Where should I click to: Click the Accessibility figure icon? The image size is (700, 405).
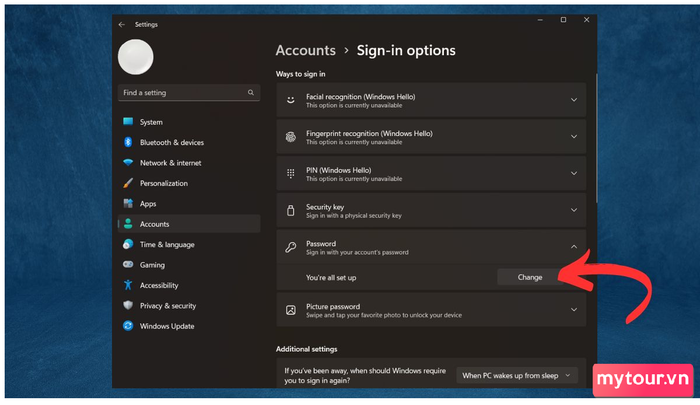pos(128,285)
